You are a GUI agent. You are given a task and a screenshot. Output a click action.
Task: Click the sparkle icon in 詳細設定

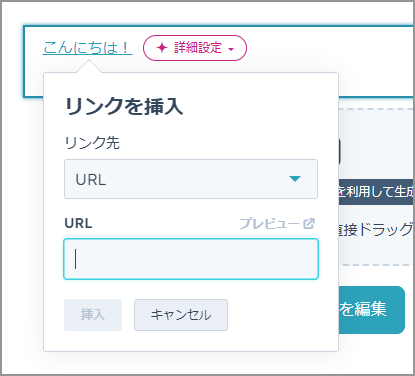162,48
